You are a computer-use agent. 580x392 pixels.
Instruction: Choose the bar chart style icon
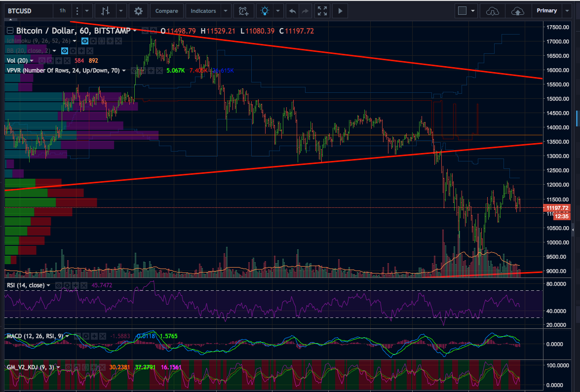point(106,11)
